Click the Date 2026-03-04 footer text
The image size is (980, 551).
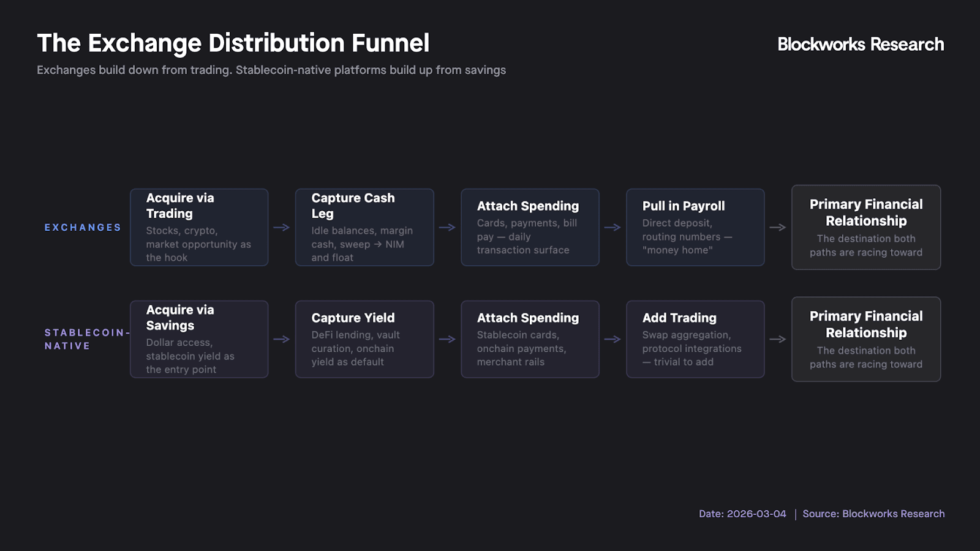coord(742,514)
